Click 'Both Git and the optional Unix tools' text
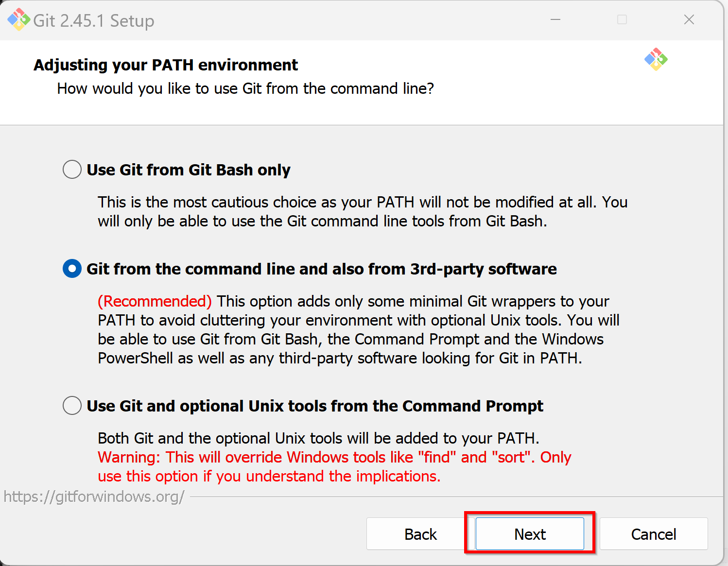 [x=318, y=438]
